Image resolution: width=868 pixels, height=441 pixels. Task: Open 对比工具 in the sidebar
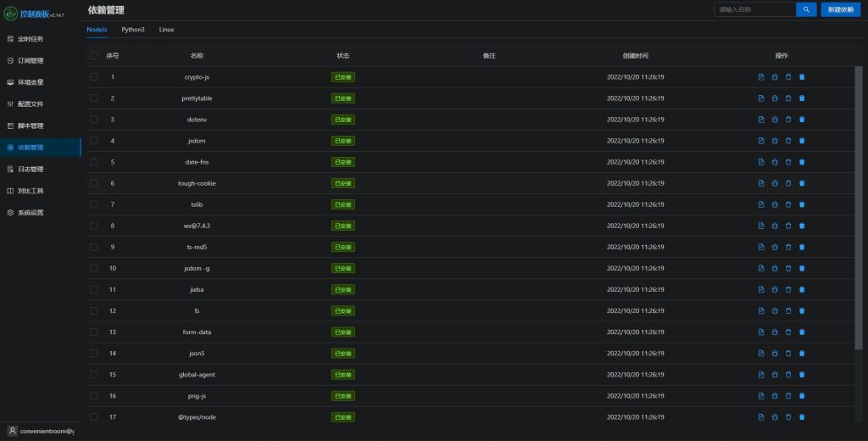click(x=41, y=191)
